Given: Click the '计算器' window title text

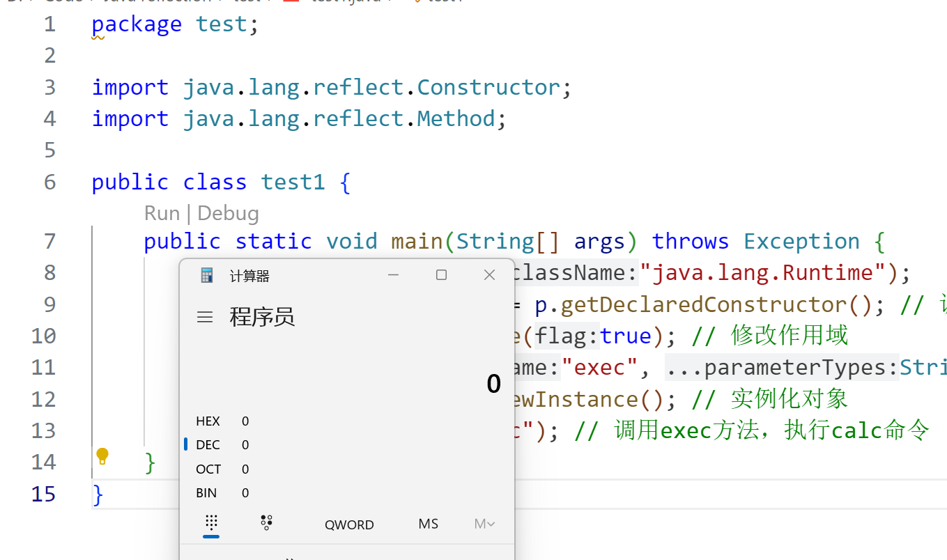Looking at the screenshot, I should [249, 277].
